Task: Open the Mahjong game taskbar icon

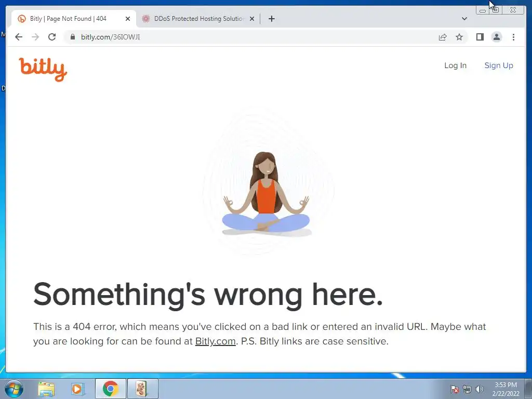Action: [x=142, y=389]
